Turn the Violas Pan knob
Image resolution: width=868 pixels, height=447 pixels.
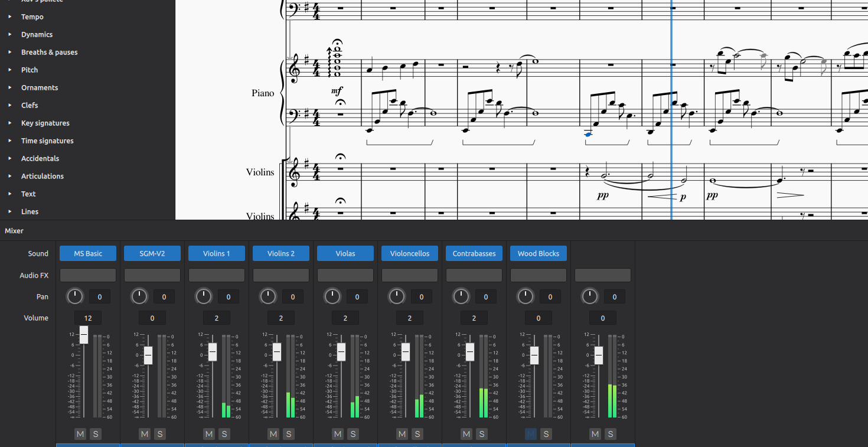tap(332, 296)
